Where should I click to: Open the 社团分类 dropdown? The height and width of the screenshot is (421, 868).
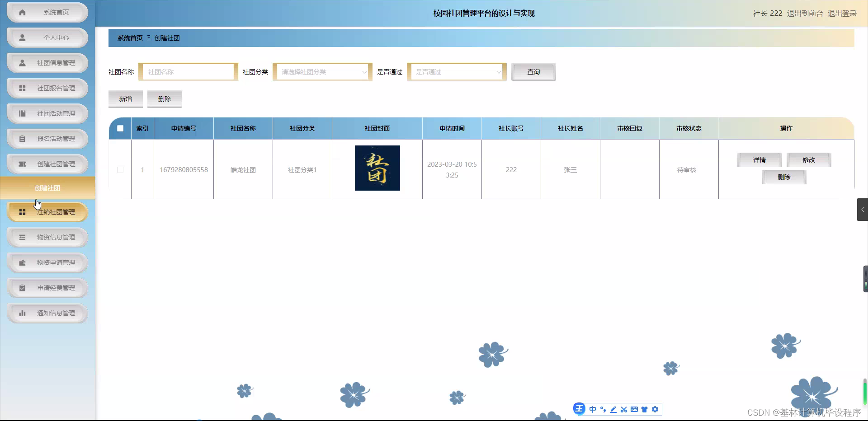(x=321, y=71)
